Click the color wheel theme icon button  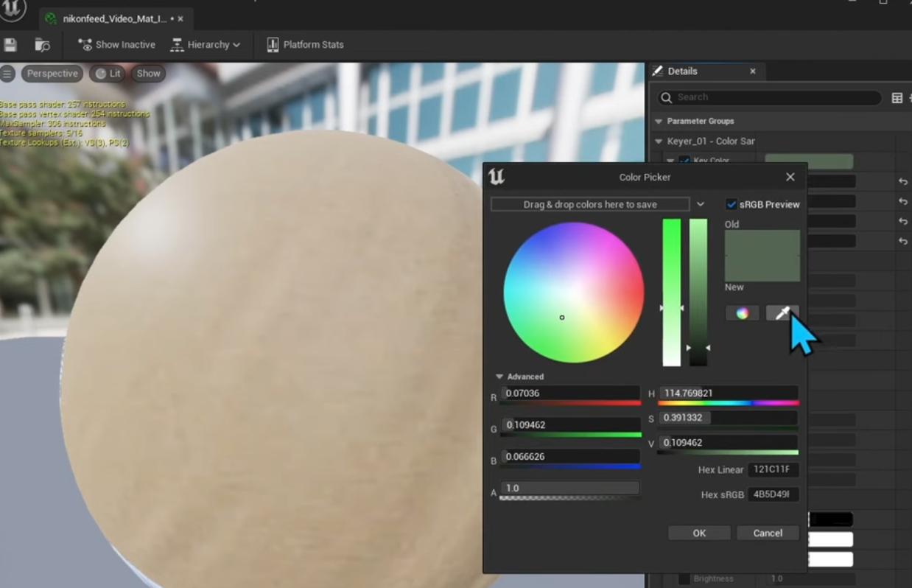click(742, 313)
